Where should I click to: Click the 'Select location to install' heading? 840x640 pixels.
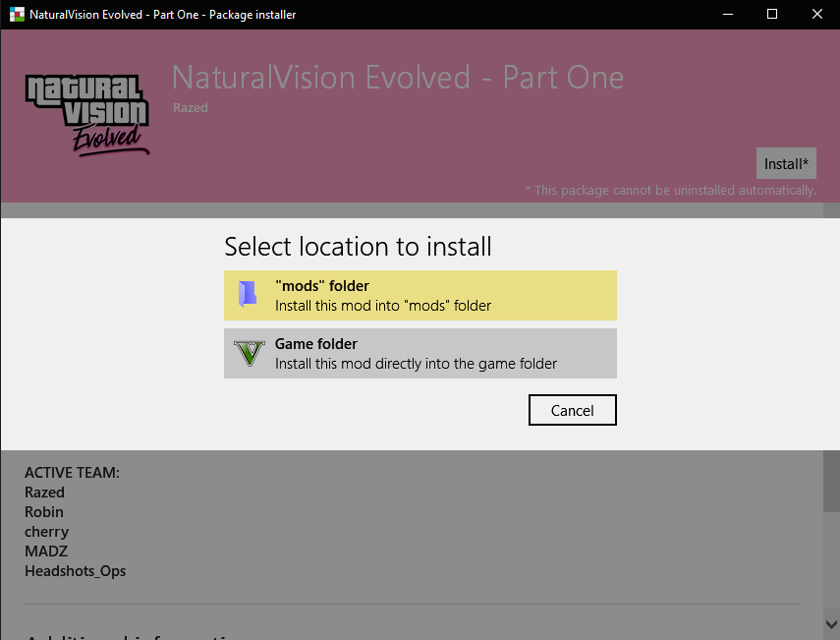358,246
